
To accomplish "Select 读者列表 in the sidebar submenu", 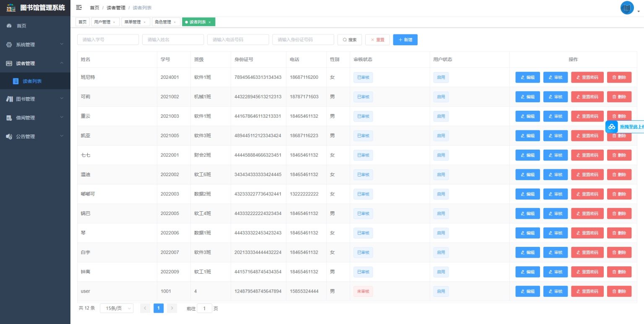I will tap(32, 81).
